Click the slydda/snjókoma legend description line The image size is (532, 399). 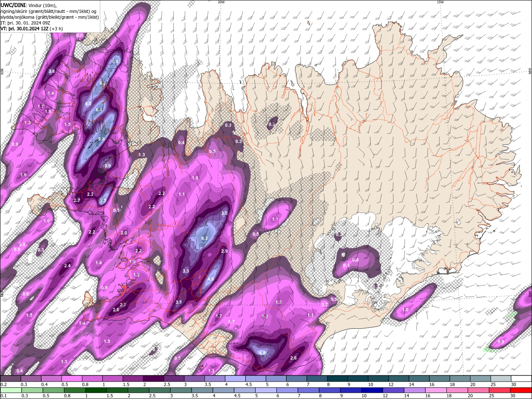coord(49,17)
